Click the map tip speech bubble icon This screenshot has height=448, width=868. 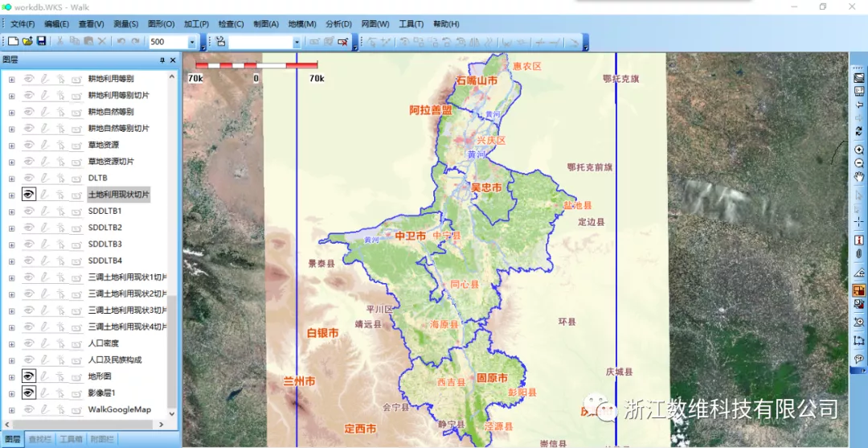point(859,358)
